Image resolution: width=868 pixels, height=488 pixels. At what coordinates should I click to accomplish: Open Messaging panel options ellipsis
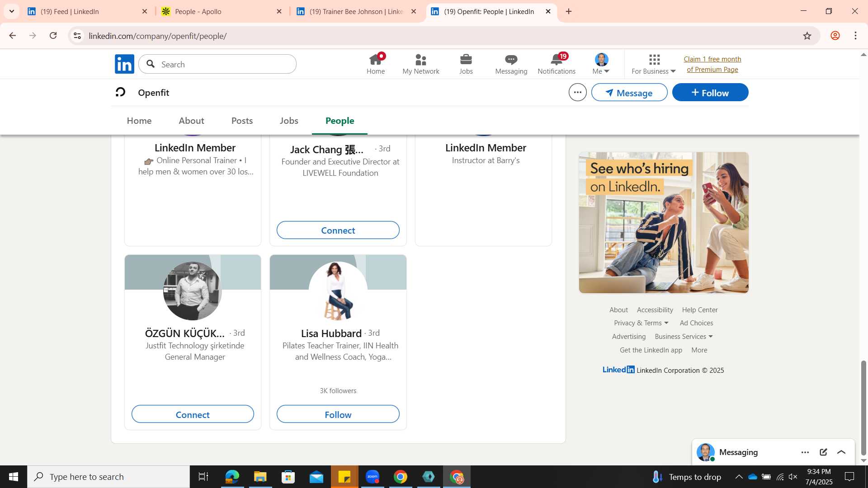pyautogui.click(x=805, y=452)
